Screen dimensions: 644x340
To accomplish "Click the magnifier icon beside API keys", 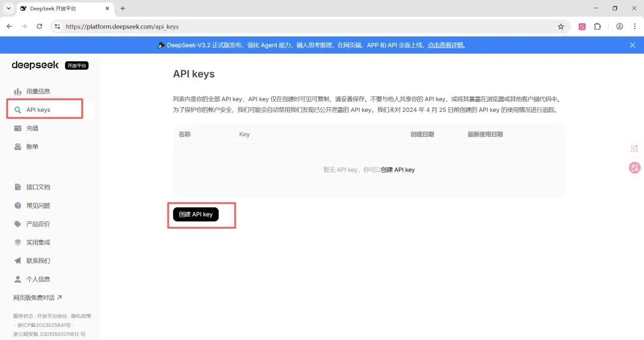I will 18,110.
